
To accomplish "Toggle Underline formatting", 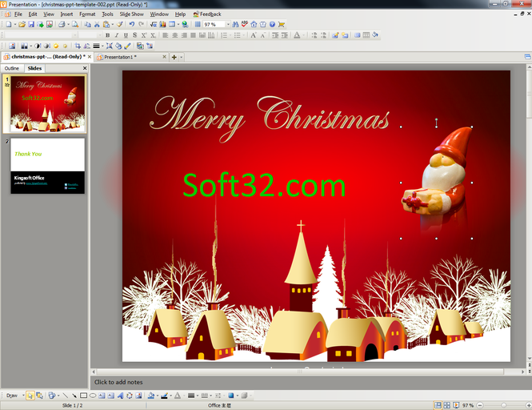I will click(126, 35).
